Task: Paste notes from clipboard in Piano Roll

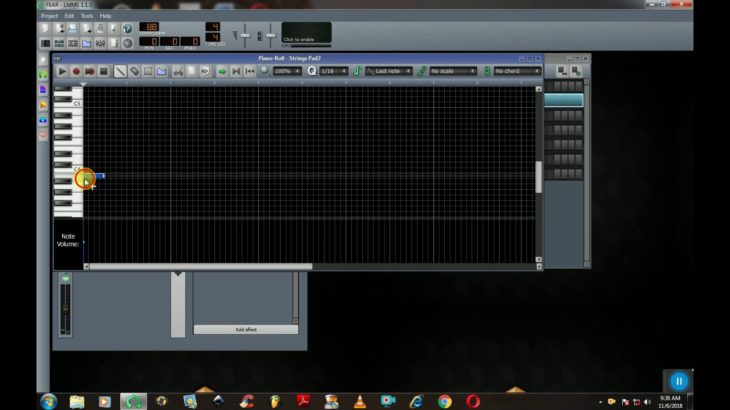Action: [x=205, y=71]
